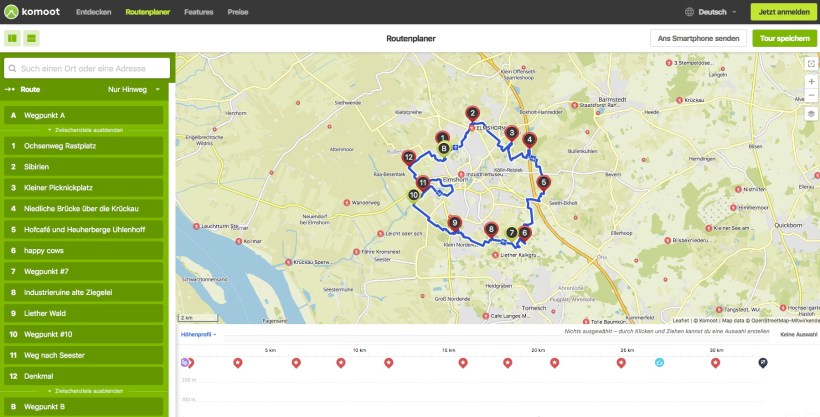Click map marker 6
Image resolution: width=820 pixels, height=417 pixels.
coord(524,233)
